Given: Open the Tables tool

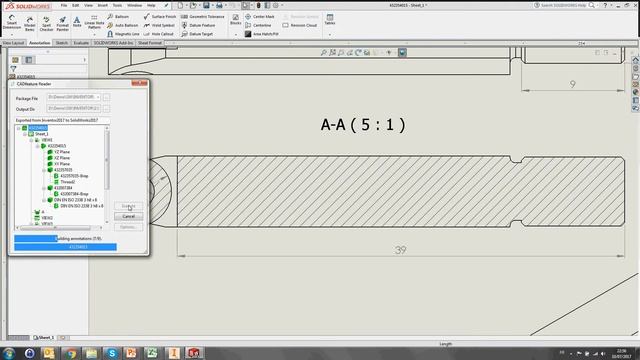Looking at the screenshot, I should 330,19.
